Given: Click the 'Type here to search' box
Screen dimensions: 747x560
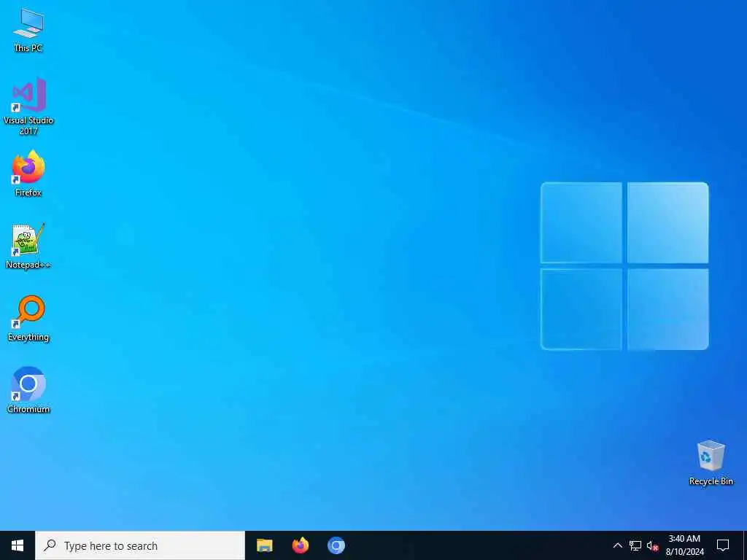Looking at the screenshot, I should pos(140,545).
